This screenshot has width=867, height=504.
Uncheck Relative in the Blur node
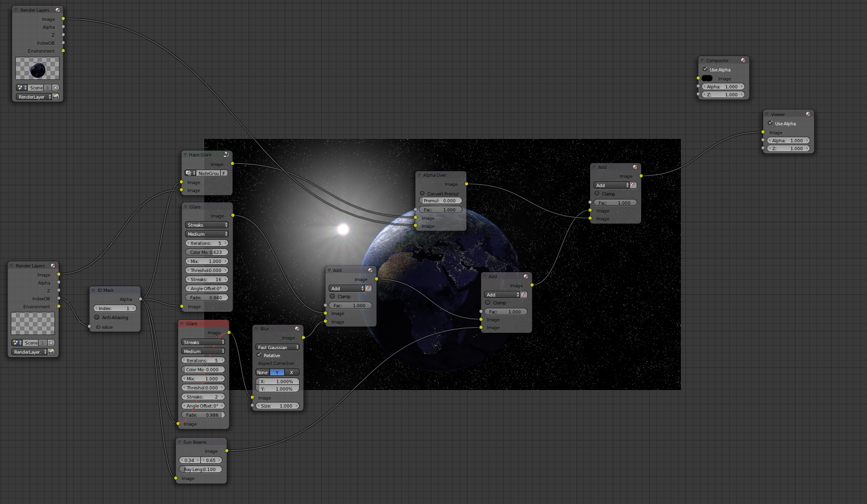pyautogui.click(x=259, y=355)
